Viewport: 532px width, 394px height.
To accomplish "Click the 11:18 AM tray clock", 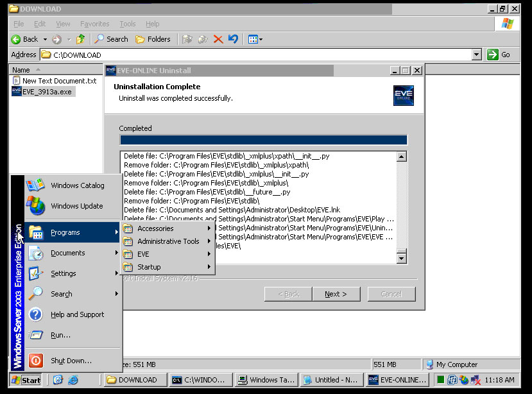I will click(499, 380).
